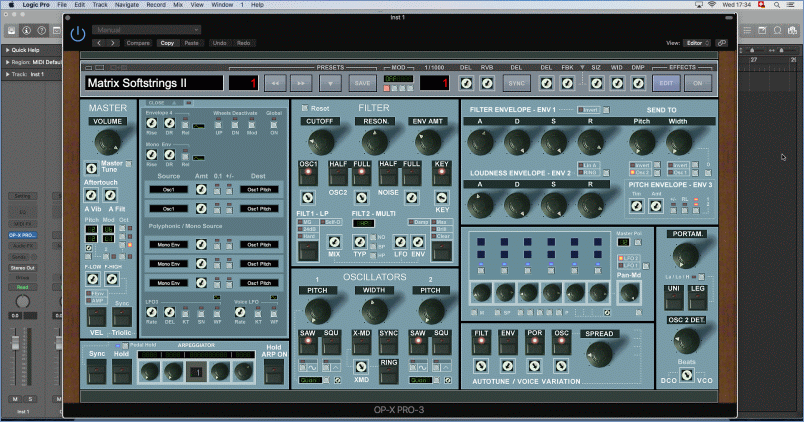Click the SAVE preset button

pyautogui.click(x=363, y=83)
